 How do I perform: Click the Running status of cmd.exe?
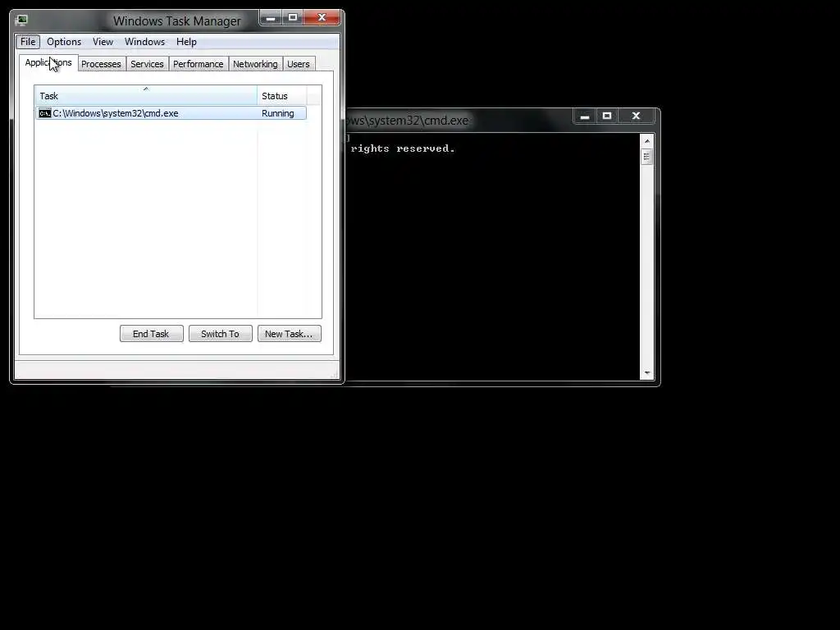pyautogui.click(x=277, y=113)
